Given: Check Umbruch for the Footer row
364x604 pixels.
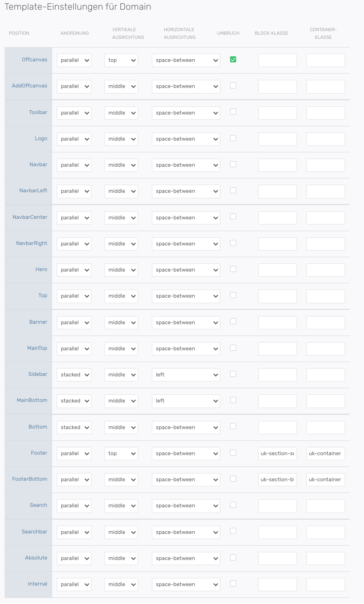Looking at the screenshot, I should pos(233,453).
